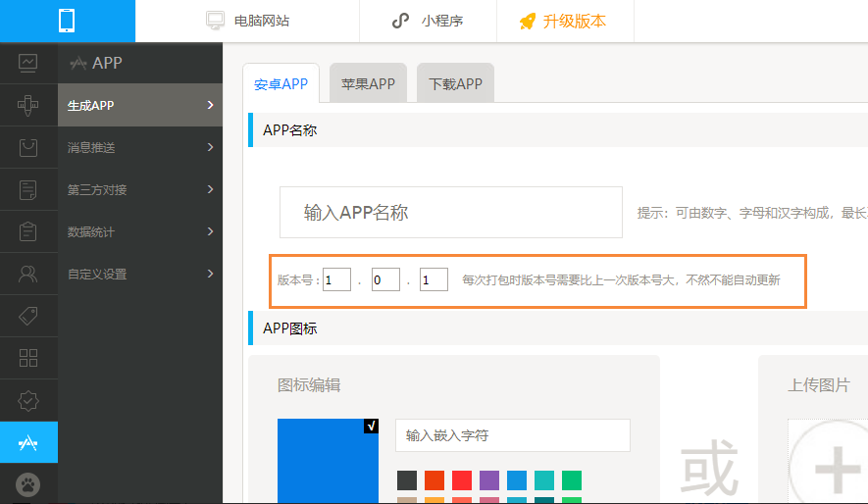Image resolution: width=868 pixels, height=504 pixels.
Task: Focus the 输入嵌入字符 text field
Action: [513, 435]
